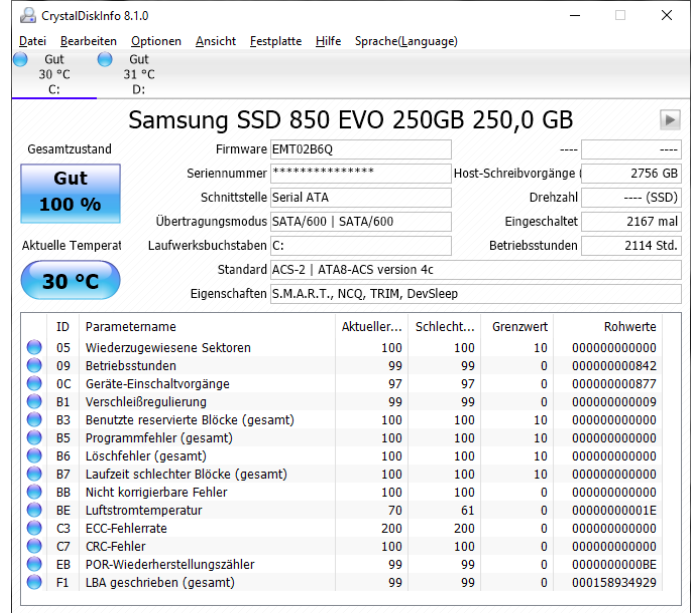
Task: Open the Datei menu
Action: point(32,41)
